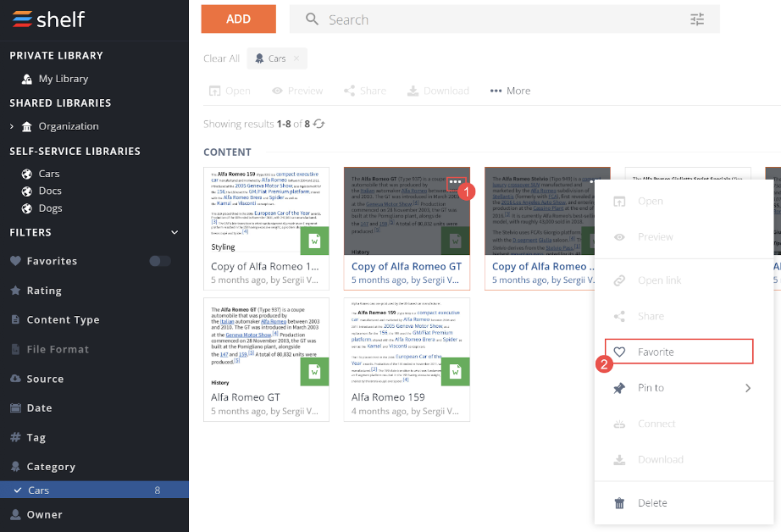Enable the Favorites toggle in the sidebar

tap(158, 261)
